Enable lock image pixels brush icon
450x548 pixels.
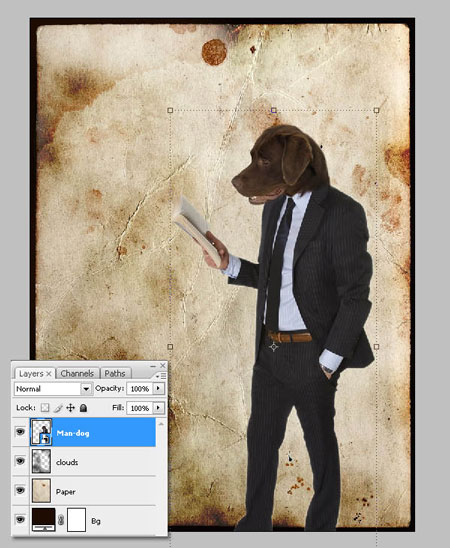(x=58, y=408)
